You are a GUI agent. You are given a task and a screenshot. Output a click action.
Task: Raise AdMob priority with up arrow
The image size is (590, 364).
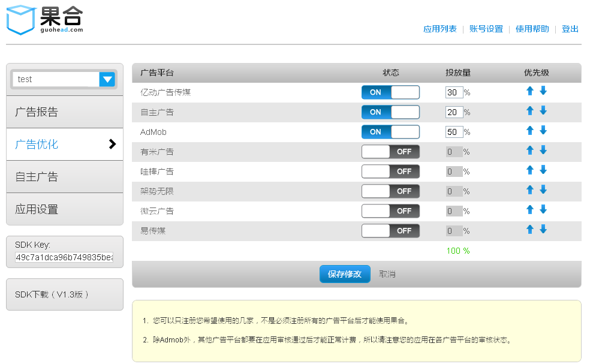tap(530, 131)
